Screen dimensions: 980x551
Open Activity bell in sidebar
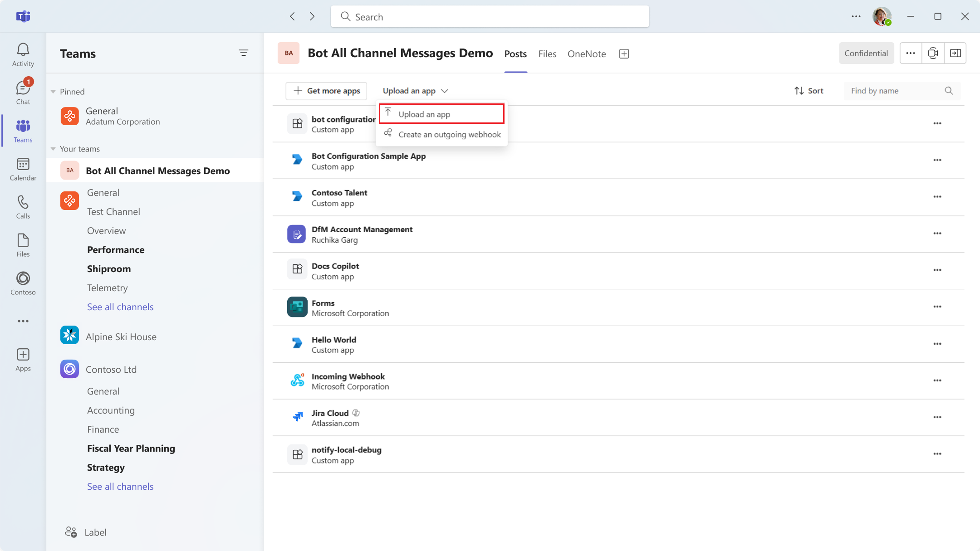[x=23, y=55]
